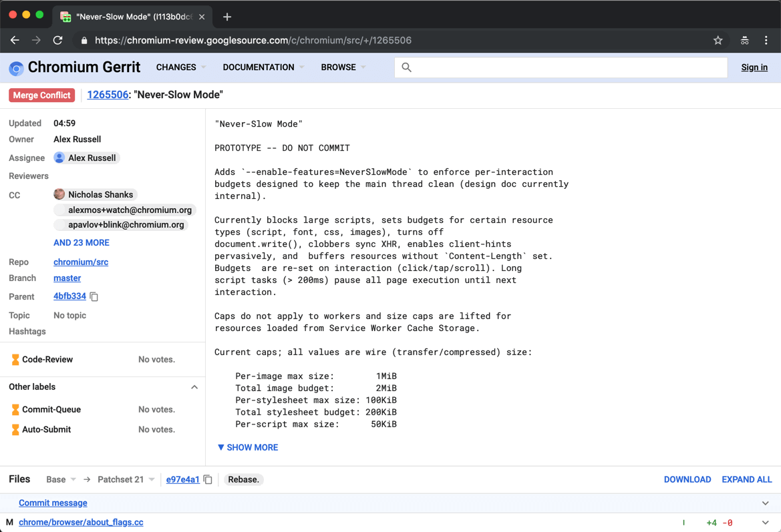Open the Commit message file link

click(53, 503)
